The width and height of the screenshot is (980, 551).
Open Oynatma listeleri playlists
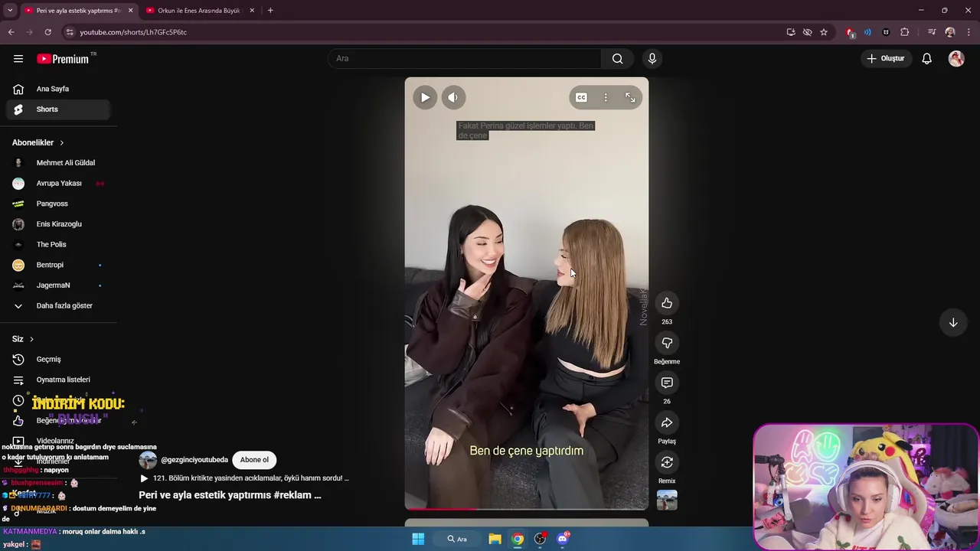click(58, 380)
